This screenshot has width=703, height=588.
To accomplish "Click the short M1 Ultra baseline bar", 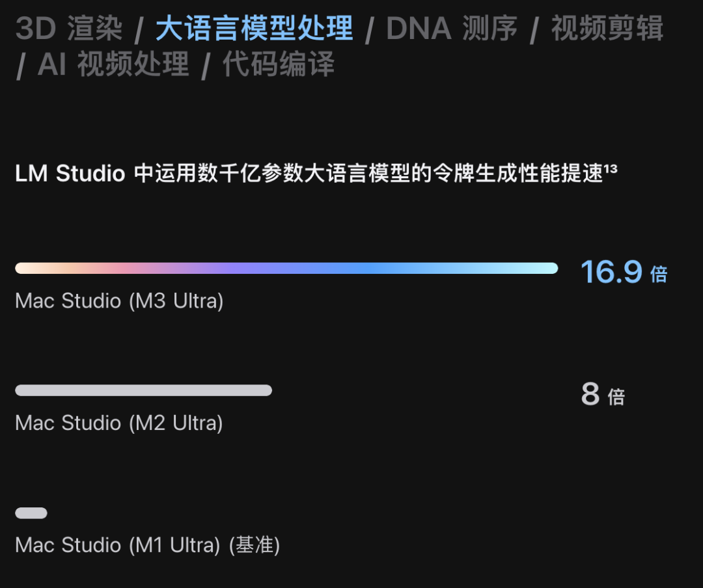I will (x=31, y=513).
